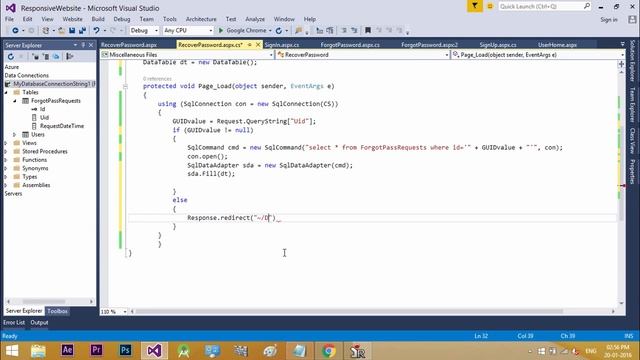Click the notifications flag icon
This screenshot has width=640, height=360.
(x=475, y=6)
